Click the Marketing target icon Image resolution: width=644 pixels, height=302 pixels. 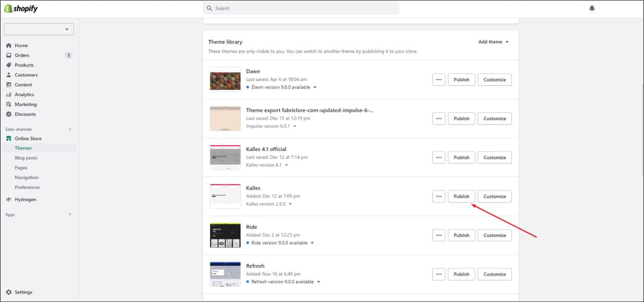coord(9,104)
